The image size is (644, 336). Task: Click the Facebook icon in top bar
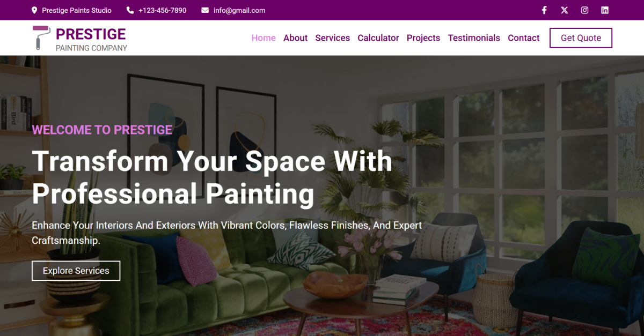pos(544,10)
